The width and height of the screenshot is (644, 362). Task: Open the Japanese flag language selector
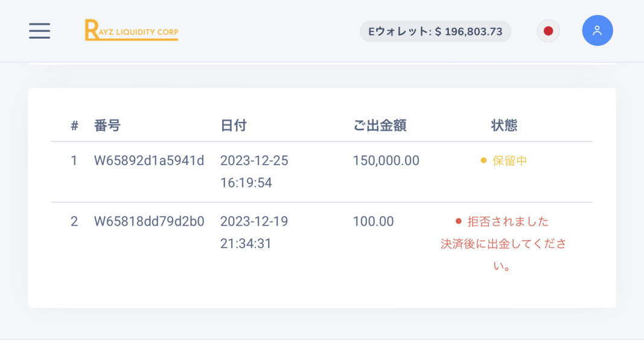548,31
